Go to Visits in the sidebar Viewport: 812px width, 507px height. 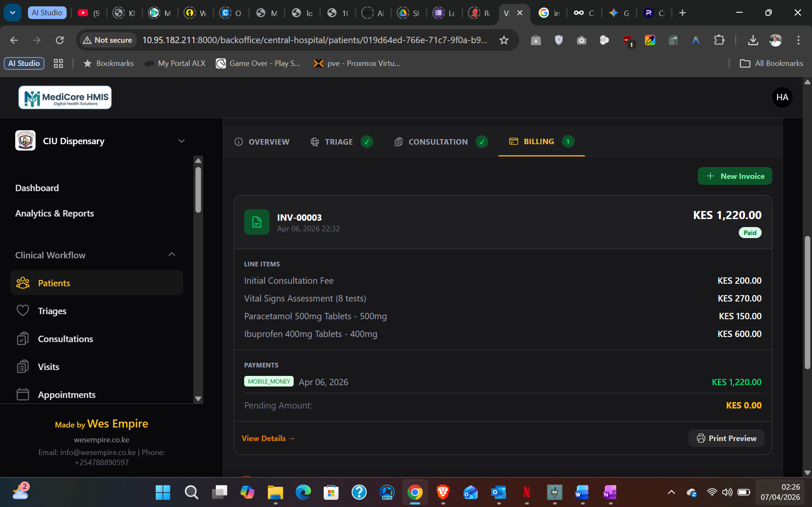(x=48, y=367)
